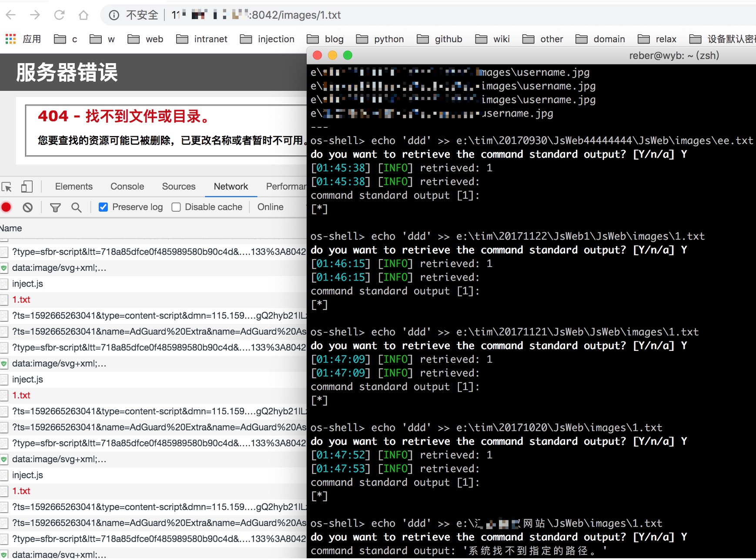Open the Online throttling dropdown
Screen dimensions: 756x560
point(271,207)
